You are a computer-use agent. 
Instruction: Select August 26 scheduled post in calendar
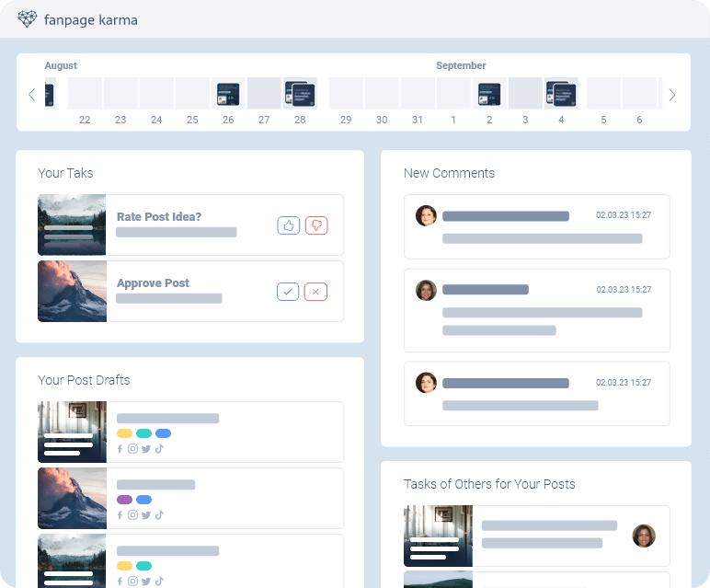pyautogui.click(x=228, y=94)
